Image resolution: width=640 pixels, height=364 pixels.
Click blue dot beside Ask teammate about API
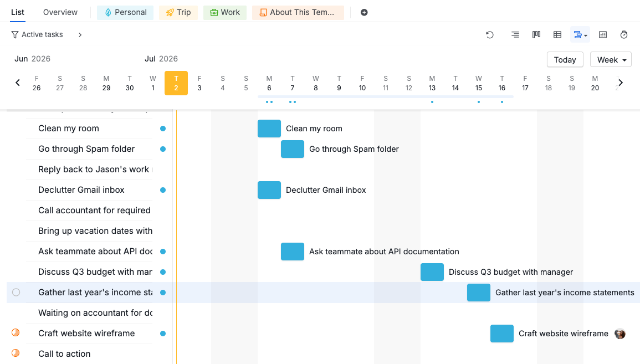tap(163, 252)
